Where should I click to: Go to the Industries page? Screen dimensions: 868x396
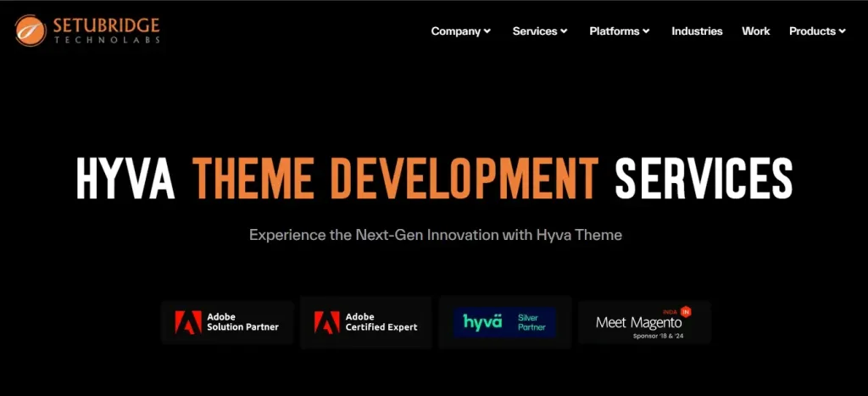(x=697, y=31)
